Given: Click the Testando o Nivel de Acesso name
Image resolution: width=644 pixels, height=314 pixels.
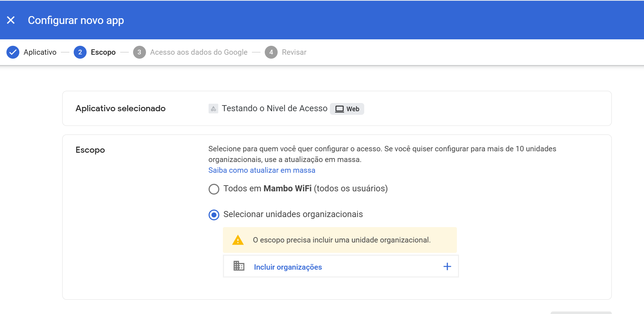Looking at the screenshot, I should (274, 108).
